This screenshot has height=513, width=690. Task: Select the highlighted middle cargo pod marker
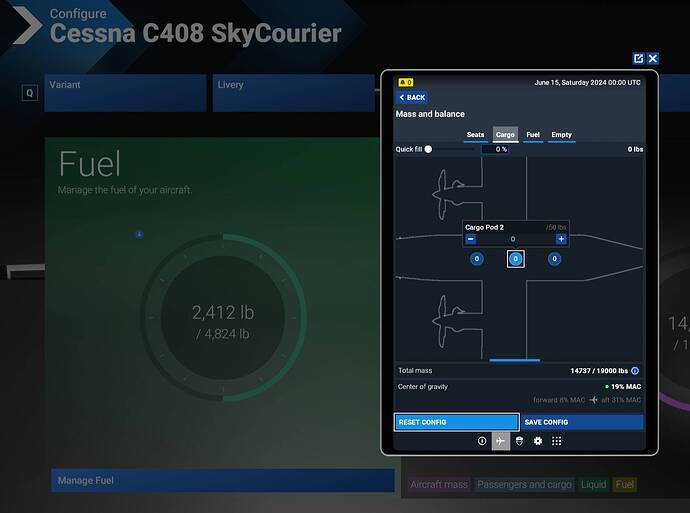click(515, 259)
